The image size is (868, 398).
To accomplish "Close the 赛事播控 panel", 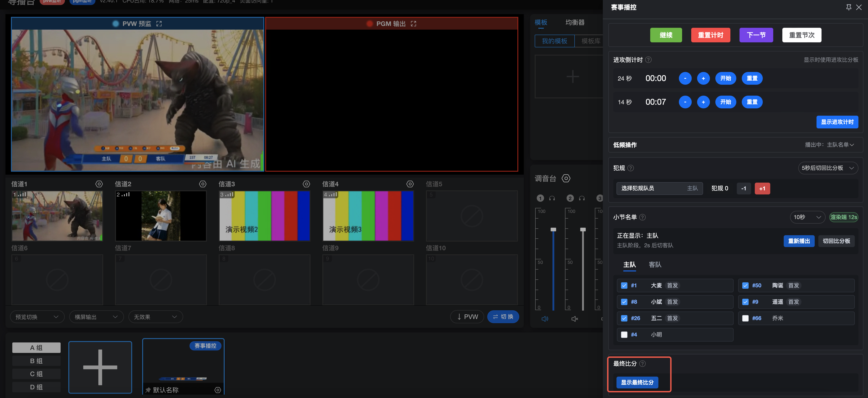I will 859,7.
